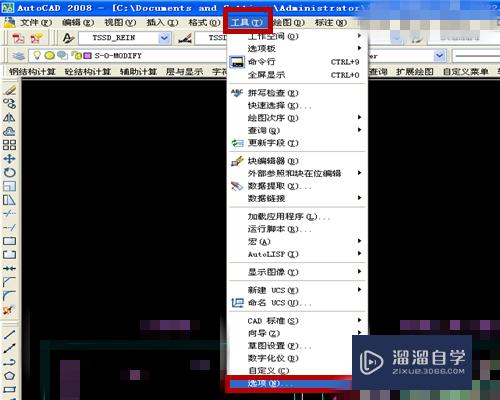Select the Stretch tool
This screenshot has width=500, height=400.
pyautogui.click(x=9, y=200)
